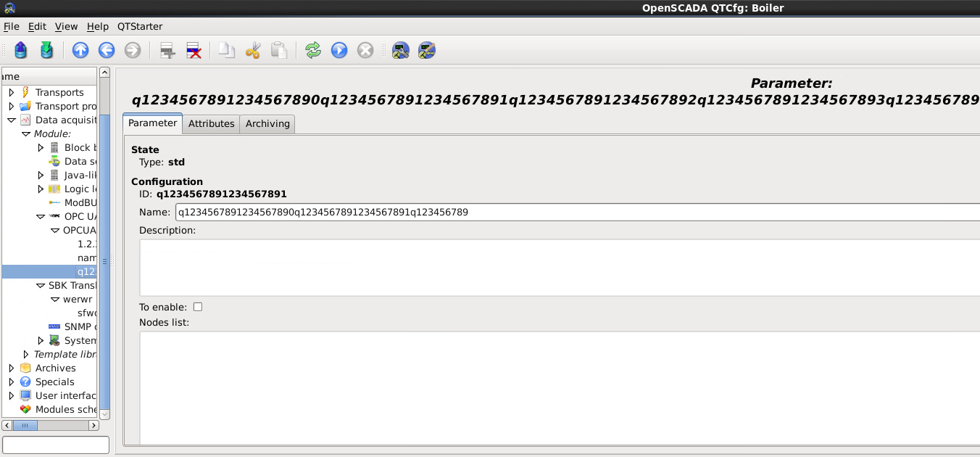Go up one level with blue up arrow

[x=80, y=50]
